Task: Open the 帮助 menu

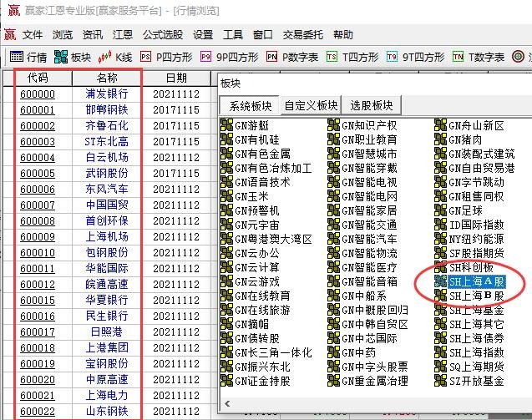Action: coord(343,34)
